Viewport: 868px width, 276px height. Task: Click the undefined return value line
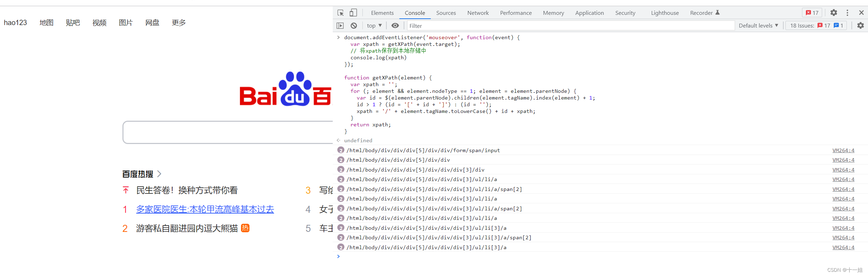358,140
